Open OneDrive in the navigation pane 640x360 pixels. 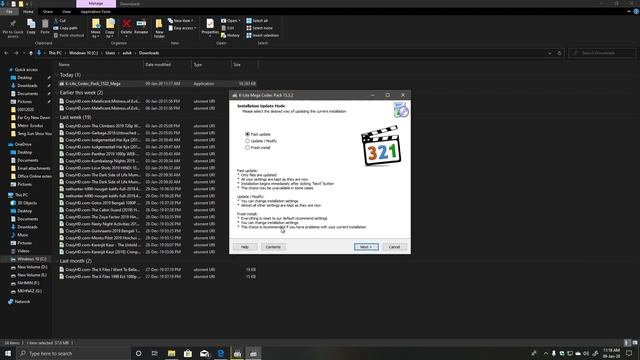[x=22, y=144]
